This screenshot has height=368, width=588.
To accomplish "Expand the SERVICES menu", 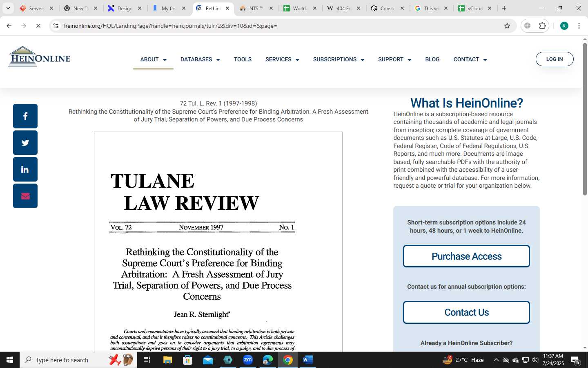I will pos(282,59).
